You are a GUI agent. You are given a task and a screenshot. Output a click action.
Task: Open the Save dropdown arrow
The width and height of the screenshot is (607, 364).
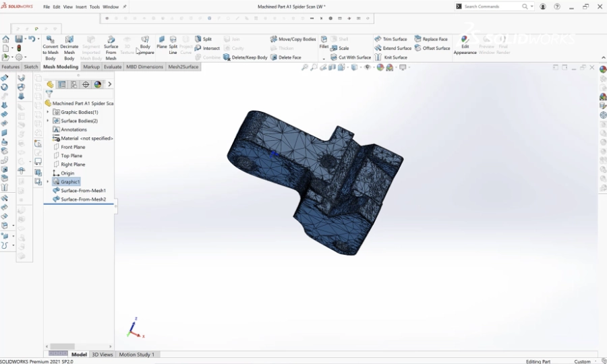25,39
